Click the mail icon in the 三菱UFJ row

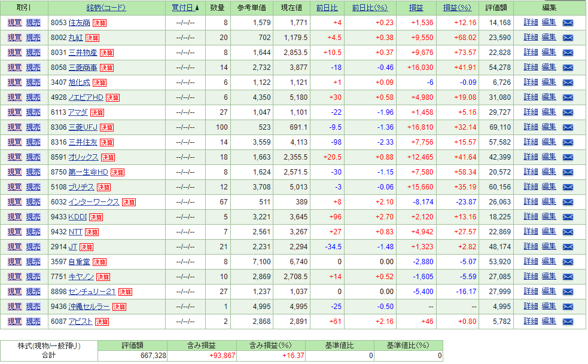[x=568, y=127]
